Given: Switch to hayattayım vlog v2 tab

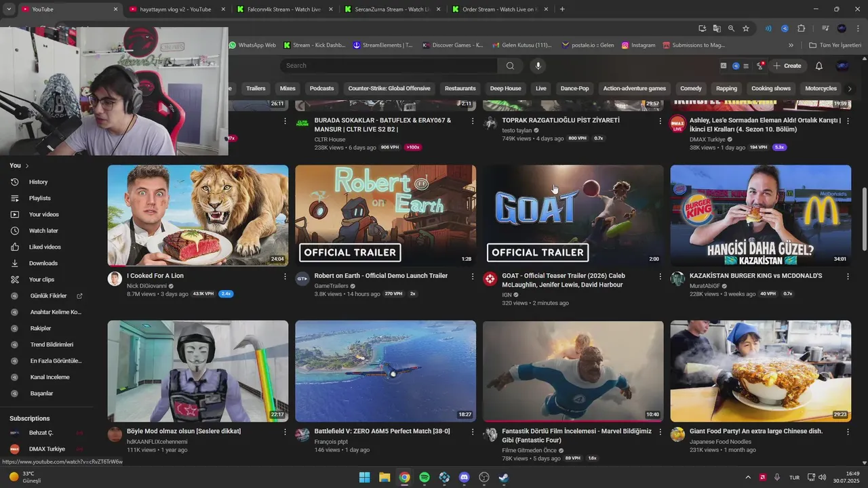Looking at the screenshot, I should tap(175, 9).
